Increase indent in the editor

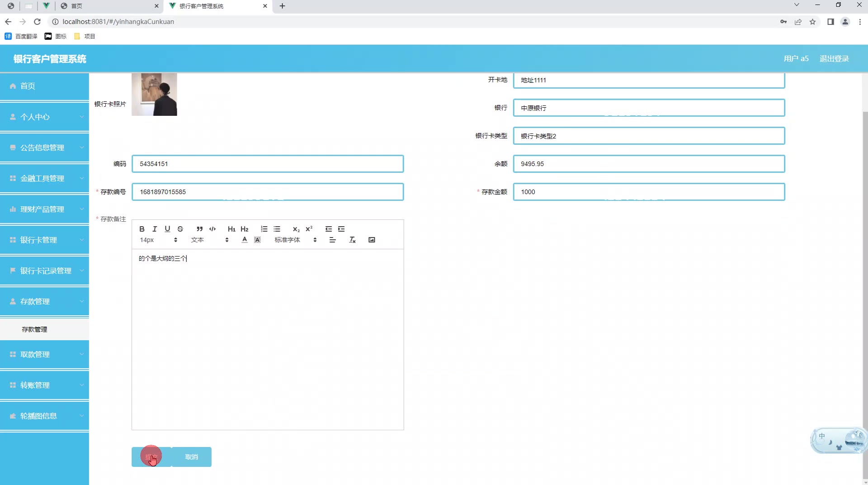click(341, 229)
